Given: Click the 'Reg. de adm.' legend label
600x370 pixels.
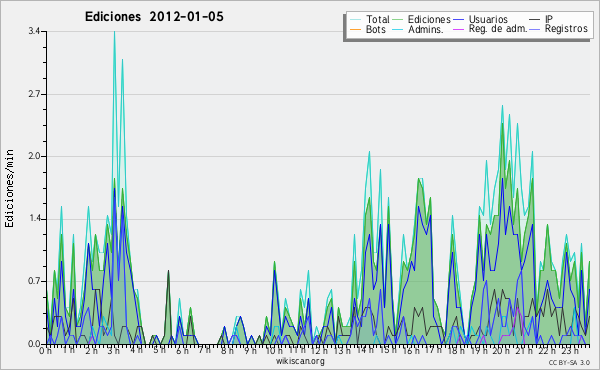Looking at the screenshot, I should [498, 29].
